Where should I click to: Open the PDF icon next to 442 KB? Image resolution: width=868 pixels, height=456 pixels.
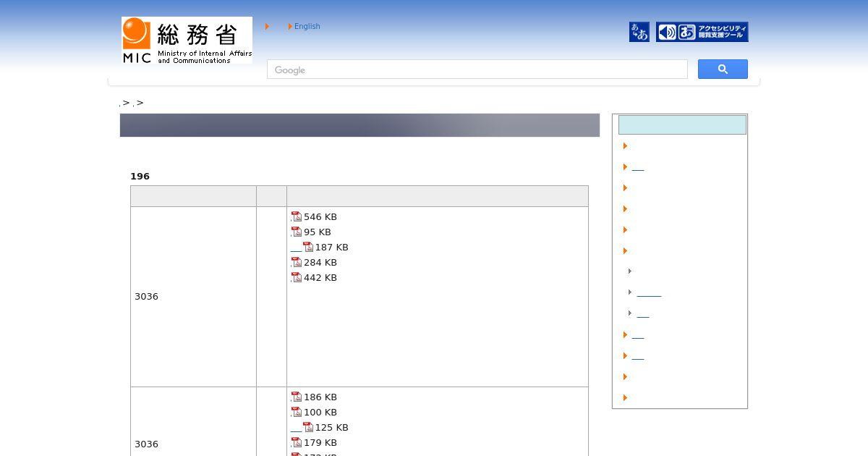(x=297, y=277)
